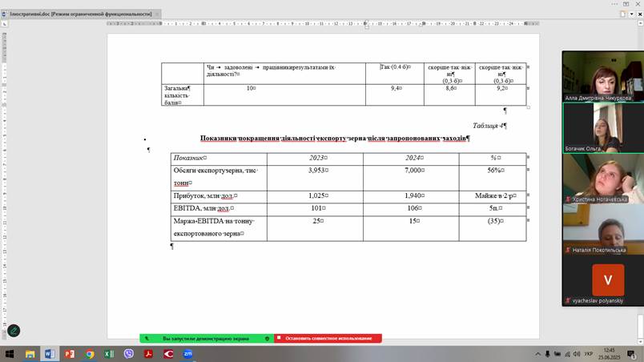The height and width of the screenshot is (362, 644).
Task: Launch PowerPoint from the taskbar
Action: (70, 353)
